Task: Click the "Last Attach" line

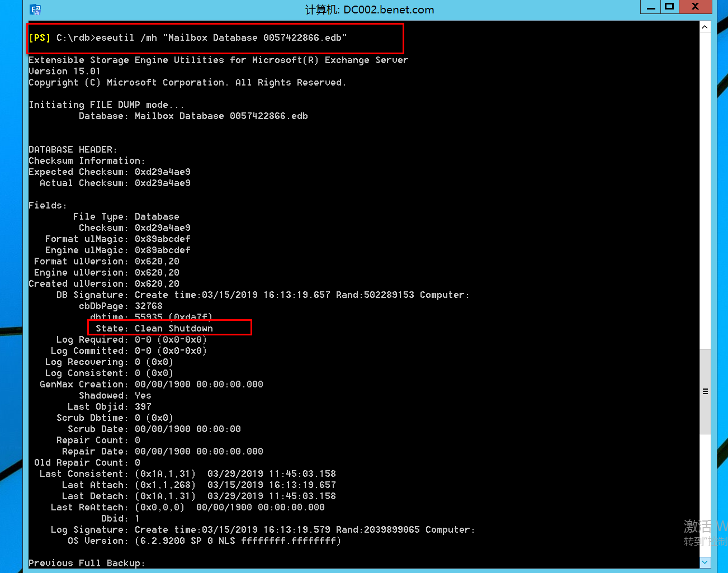Action: click(199, 485)
